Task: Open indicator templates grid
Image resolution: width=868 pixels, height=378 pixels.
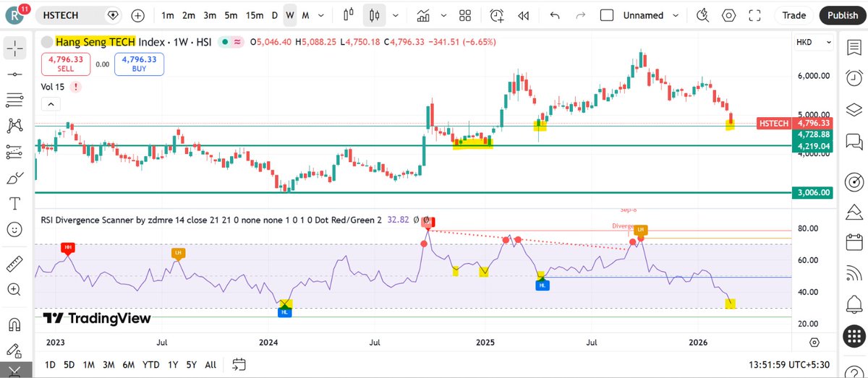Action: click(x=466, y=15)
